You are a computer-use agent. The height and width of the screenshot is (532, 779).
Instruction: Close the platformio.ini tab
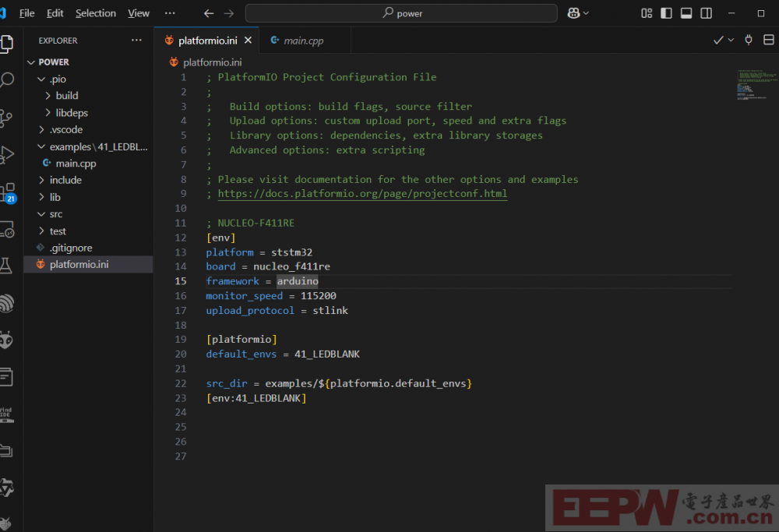point(248,41)
